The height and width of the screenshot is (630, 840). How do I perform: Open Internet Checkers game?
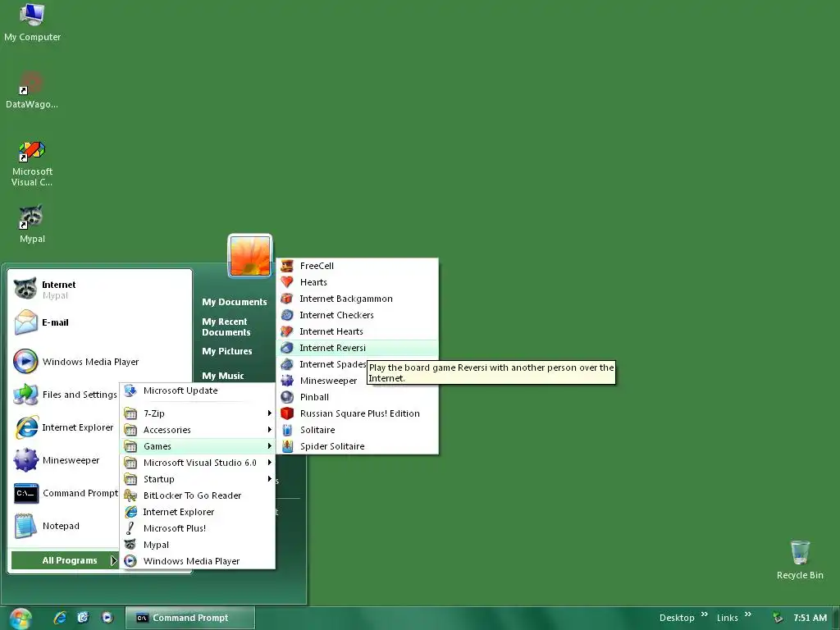358,315
